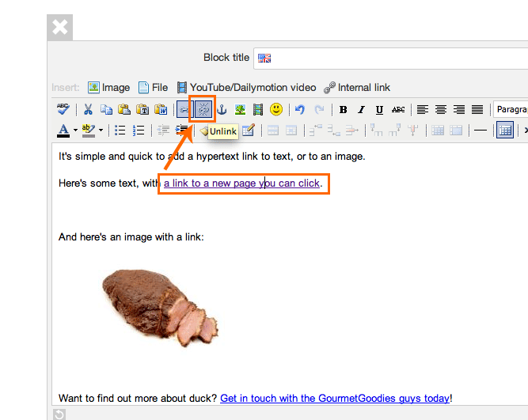Screen dimensions: 528x420
Task: Set Align left
Action: tap(423, 109)
